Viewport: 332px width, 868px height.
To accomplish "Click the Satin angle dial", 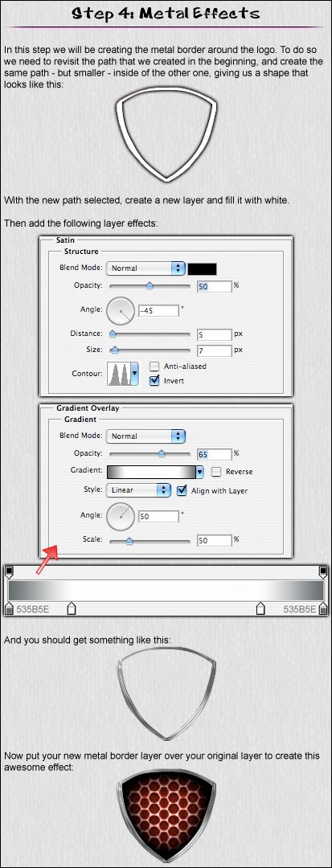I will point(120,310).
